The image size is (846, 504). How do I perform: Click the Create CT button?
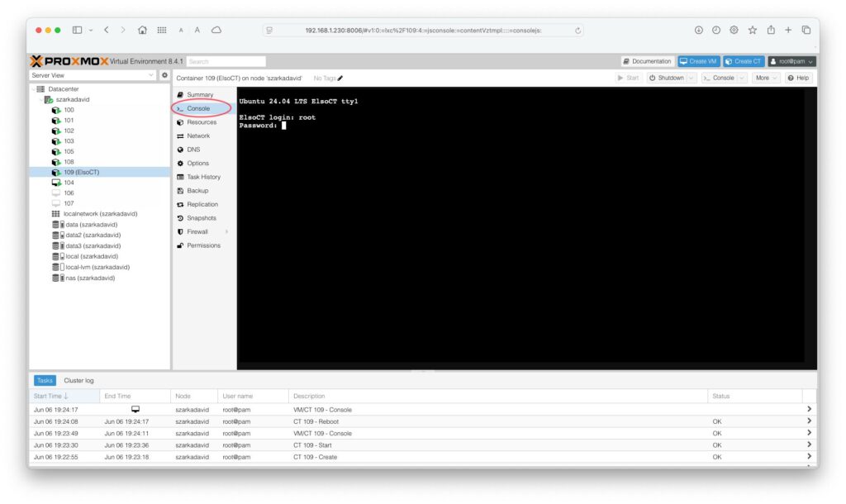click(744, 61)
